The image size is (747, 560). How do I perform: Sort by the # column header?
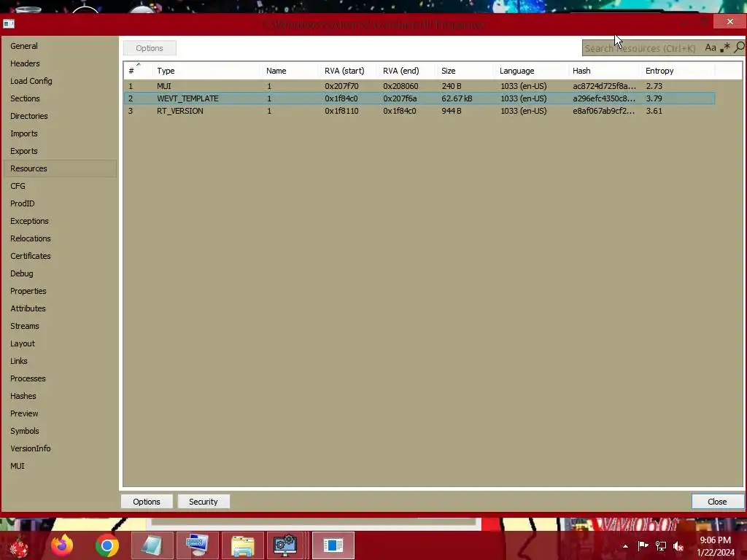tap(138, 71)
